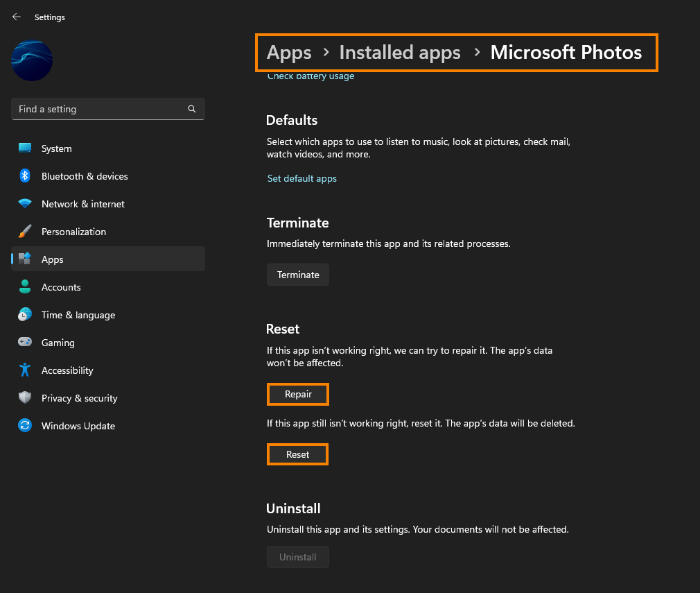Click chevron after Apps in breadcrumb
Viewport: 700px width, 593px height.
coord(326,53)
